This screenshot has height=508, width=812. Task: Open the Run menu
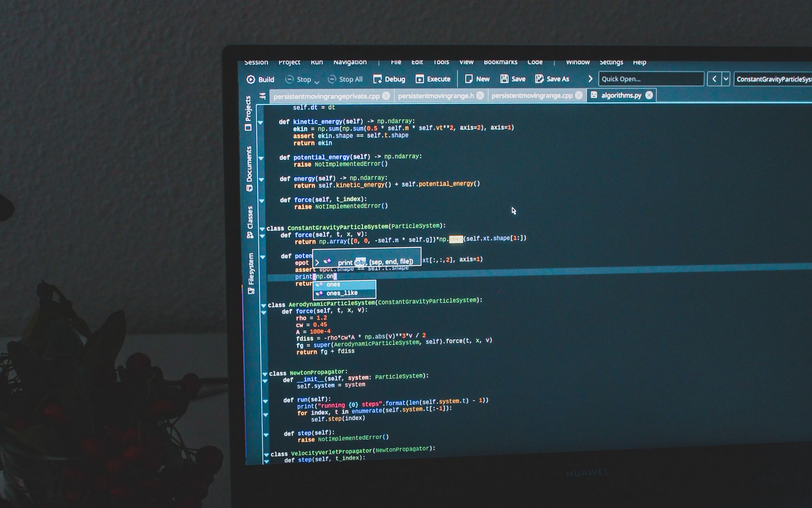coord(316,63)
